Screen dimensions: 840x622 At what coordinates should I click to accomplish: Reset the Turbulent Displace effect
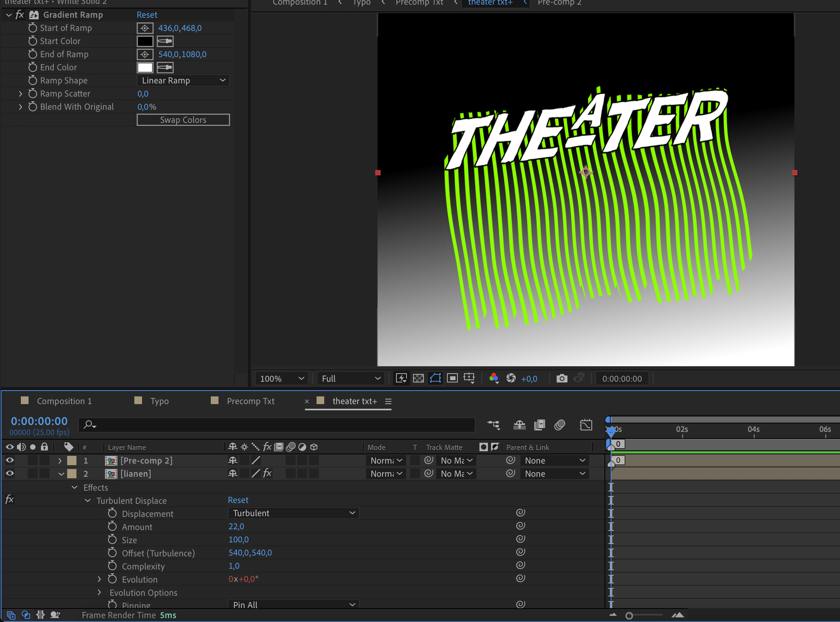pyautogui.click(x=238, y=500)
